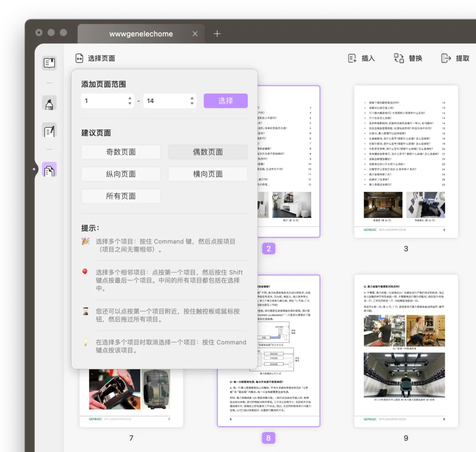Click the red balloon tip icon
Image resolution: width=476 pixels, height=452 pixels.
pos(85,272)
